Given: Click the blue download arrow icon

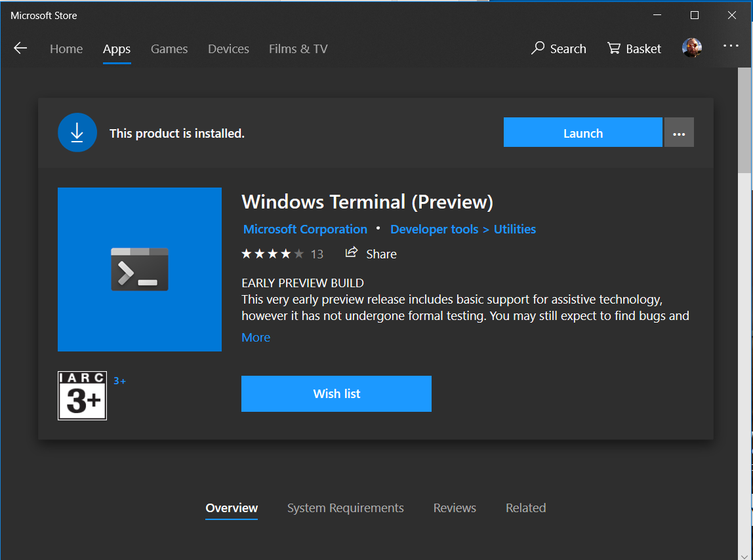Looking at the screenshot, I should pos(77,132).
